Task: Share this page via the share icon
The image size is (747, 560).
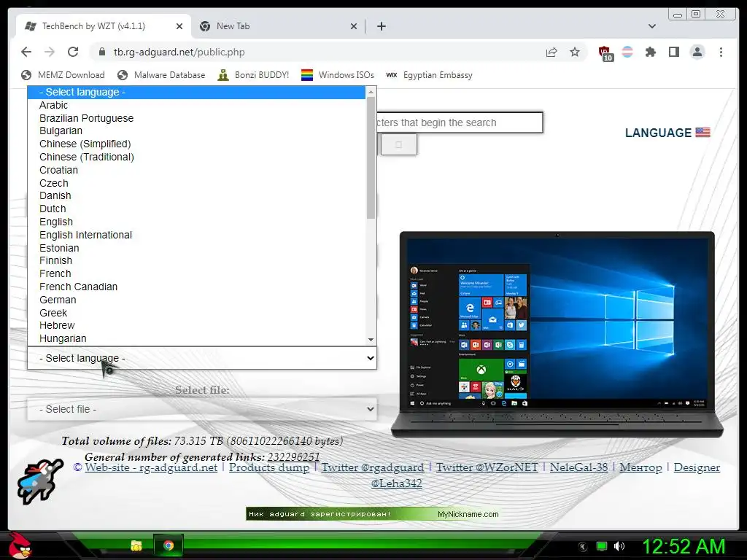Action: click(x=551, y=52)
